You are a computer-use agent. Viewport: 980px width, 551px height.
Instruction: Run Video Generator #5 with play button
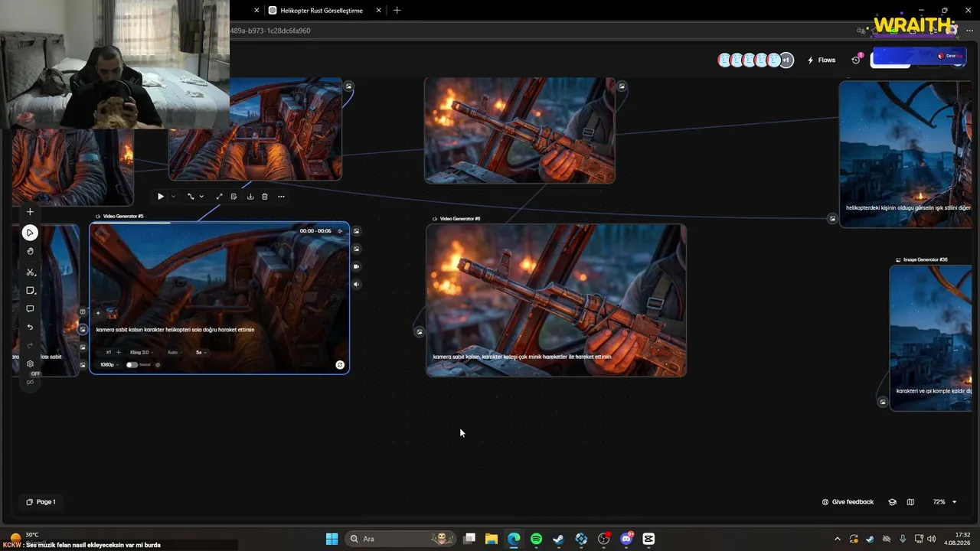click(160, 197)
